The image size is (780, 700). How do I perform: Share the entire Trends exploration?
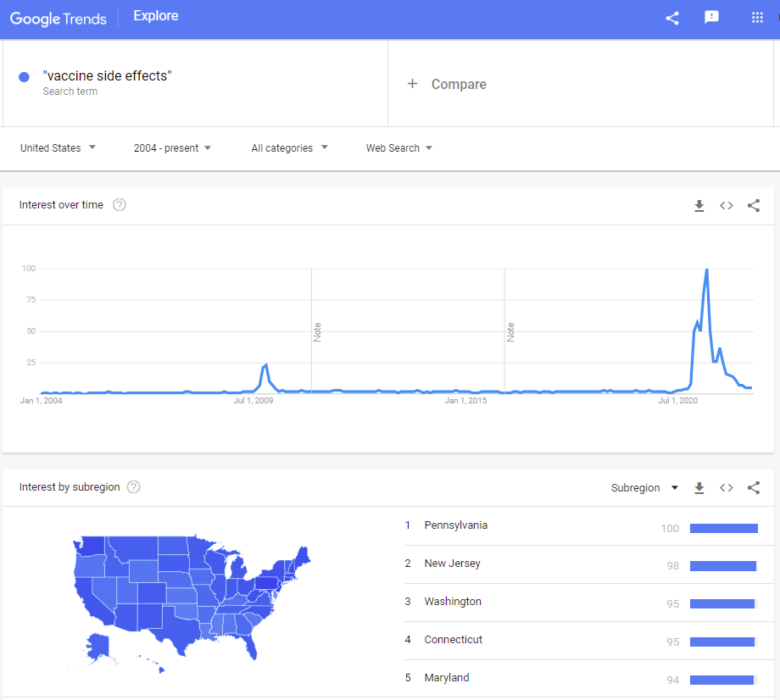tap(672, 17)
